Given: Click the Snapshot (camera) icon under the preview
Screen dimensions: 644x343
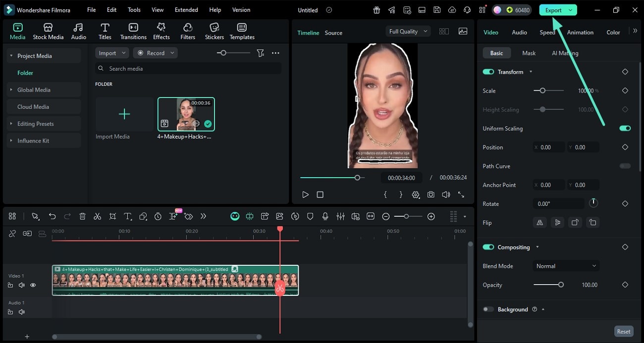Looking at the screenshot, I should [430, 195].
